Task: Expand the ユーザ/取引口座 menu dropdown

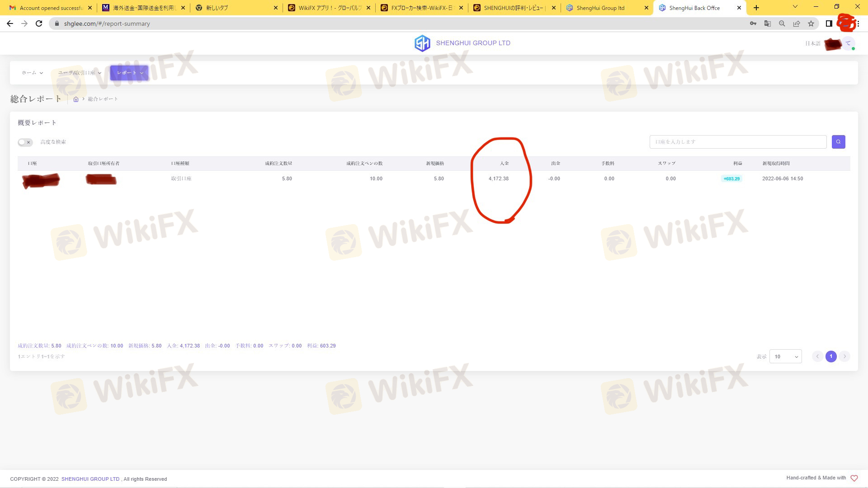Action: 80,73
